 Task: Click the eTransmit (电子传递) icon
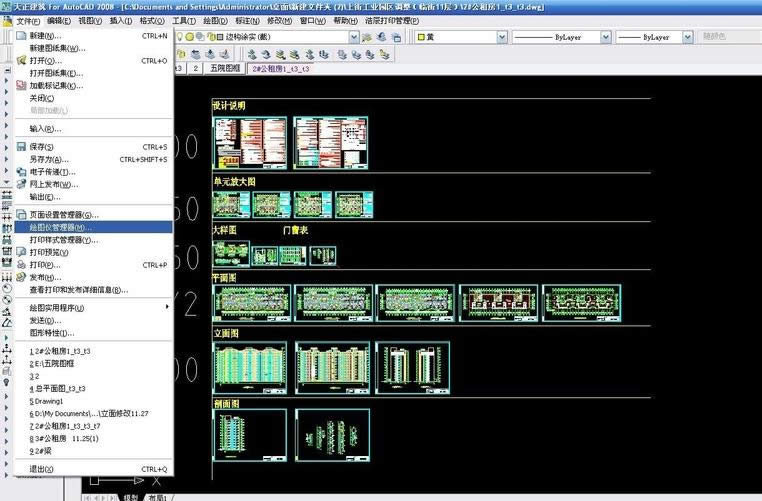pyautogui.click(x=20, y=172)
